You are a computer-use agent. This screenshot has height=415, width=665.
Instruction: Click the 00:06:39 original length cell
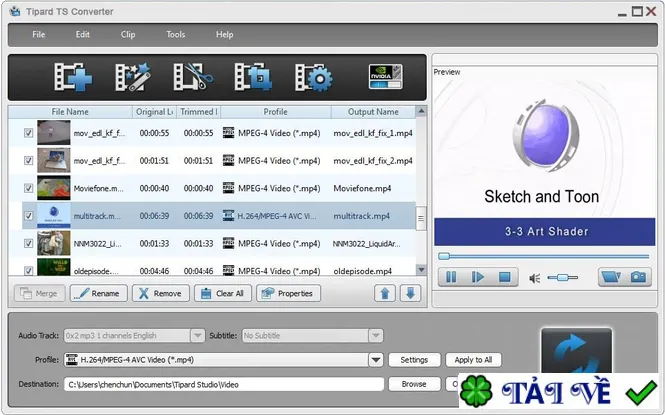(154, 216)
